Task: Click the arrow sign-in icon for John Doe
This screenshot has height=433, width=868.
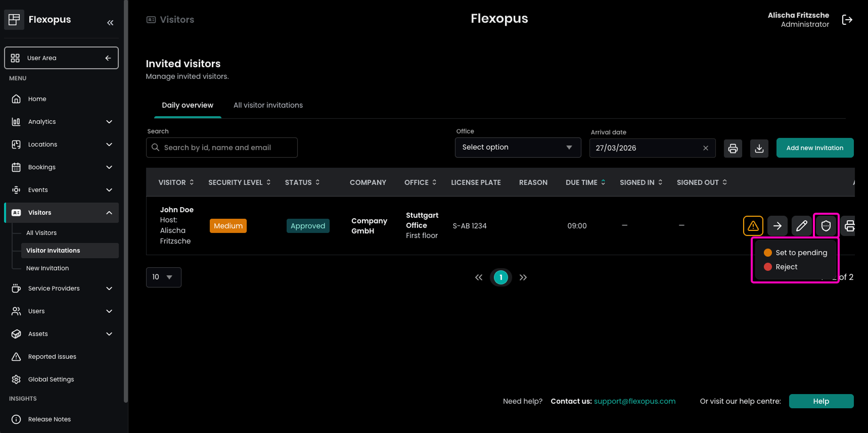Action: point(777,226)
